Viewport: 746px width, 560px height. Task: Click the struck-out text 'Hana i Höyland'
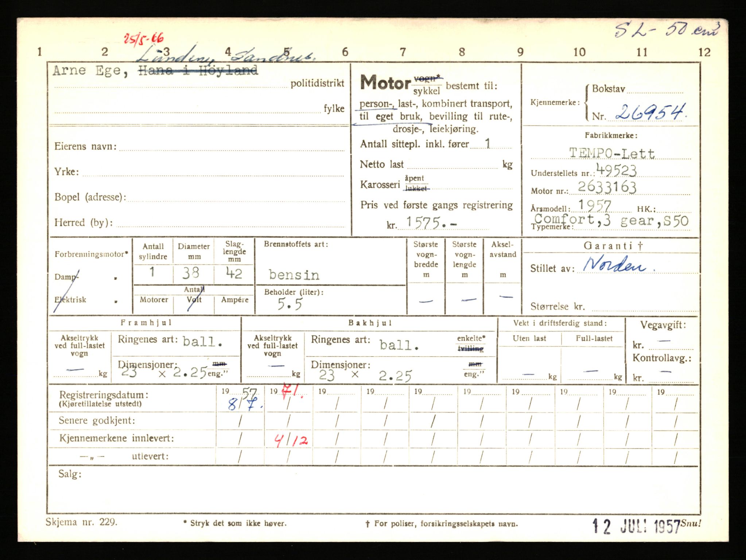click(198, 71)
